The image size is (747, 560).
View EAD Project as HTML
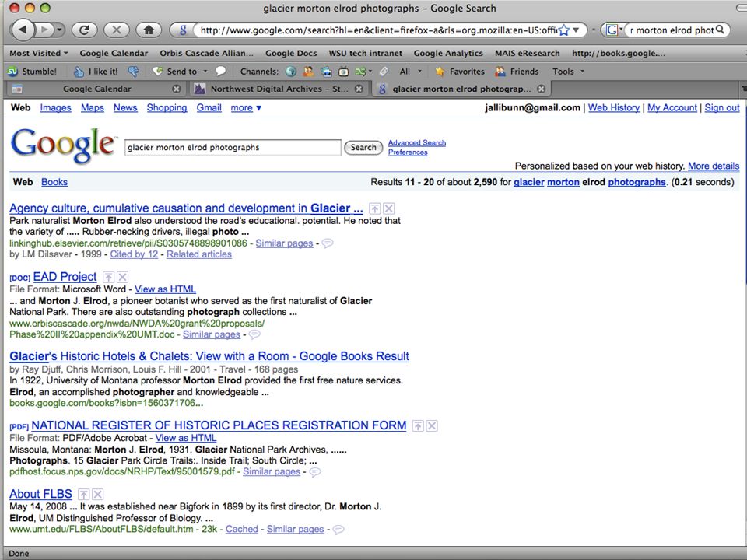click(x=165, y=289)
